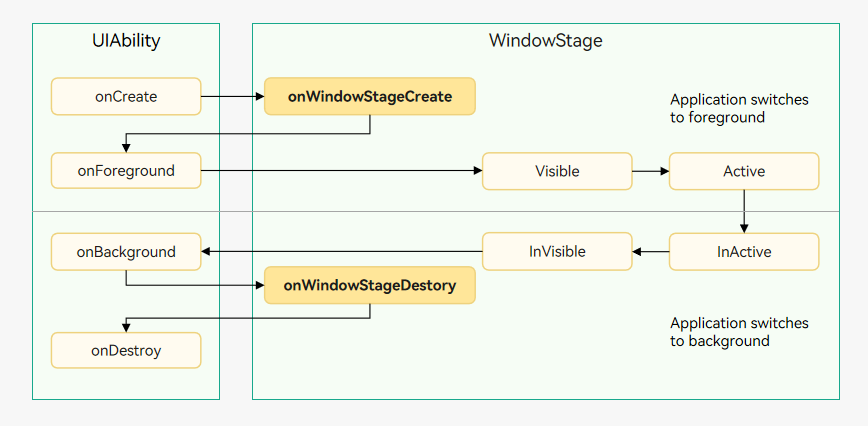Click the UIAbility heading
The image size is (868, 426).
coord(126,41)
